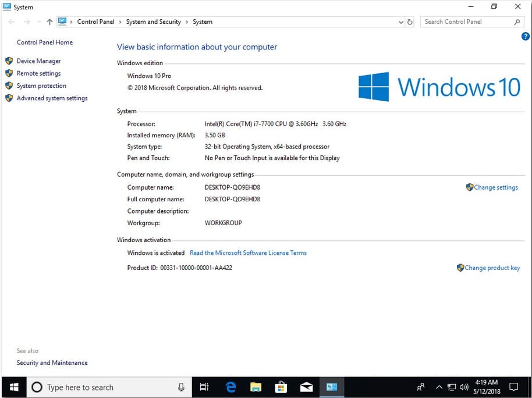The height and width of the screenshot is (398, 532).
Task: Click the 3.50 GB installed memory value
Action: coord(215,136)
